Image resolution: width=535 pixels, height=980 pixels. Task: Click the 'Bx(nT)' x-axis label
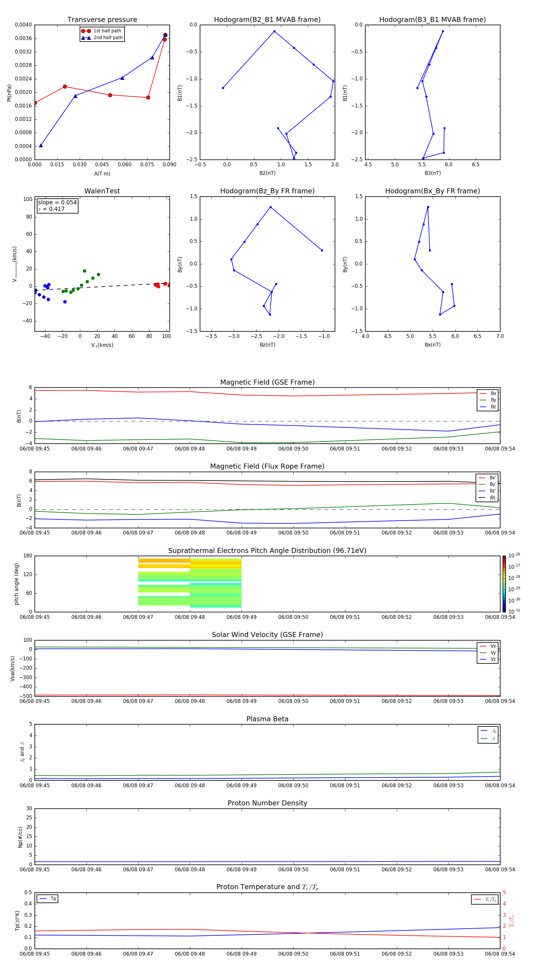pyautogui.click(x=432, y=345)
